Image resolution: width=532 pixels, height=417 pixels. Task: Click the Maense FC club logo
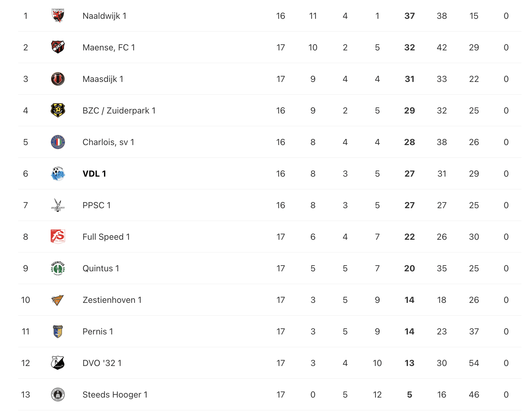tap(58, 47)
